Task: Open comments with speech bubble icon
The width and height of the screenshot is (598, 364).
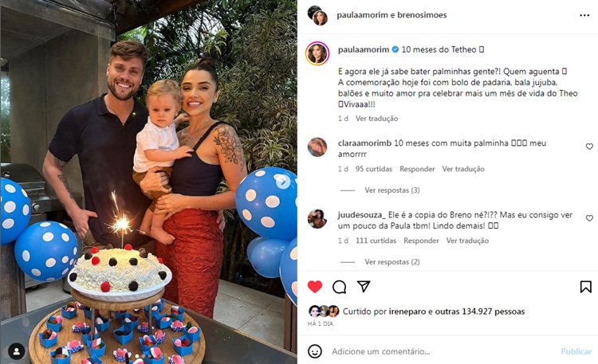Action: (339, 287)
